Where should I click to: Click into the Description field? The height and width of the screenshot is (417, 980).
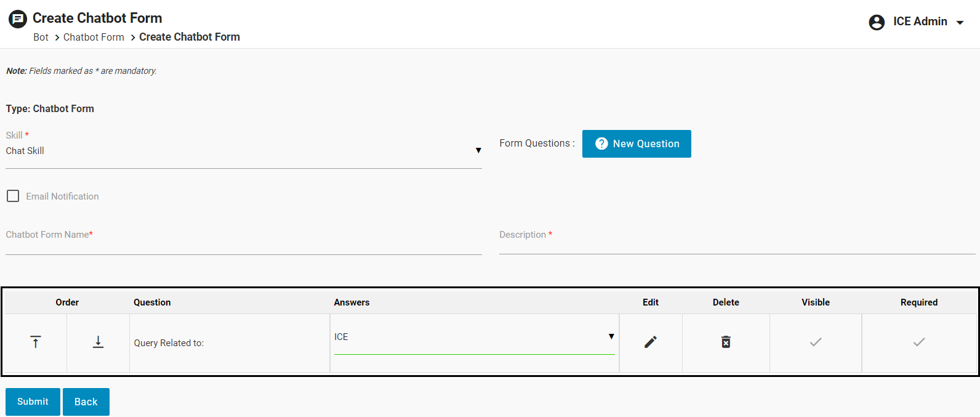737,244
